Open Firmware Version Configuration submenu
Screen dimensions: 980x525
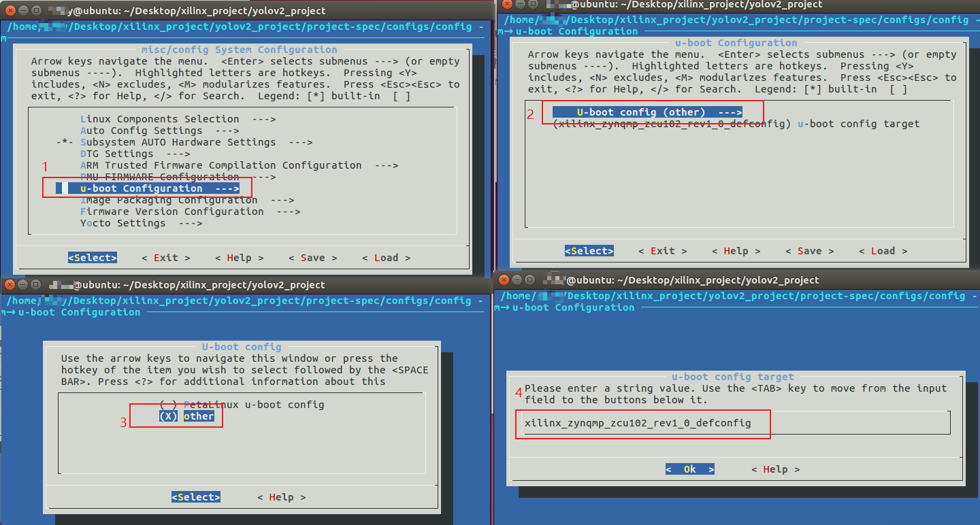click(x=191, y=211)
